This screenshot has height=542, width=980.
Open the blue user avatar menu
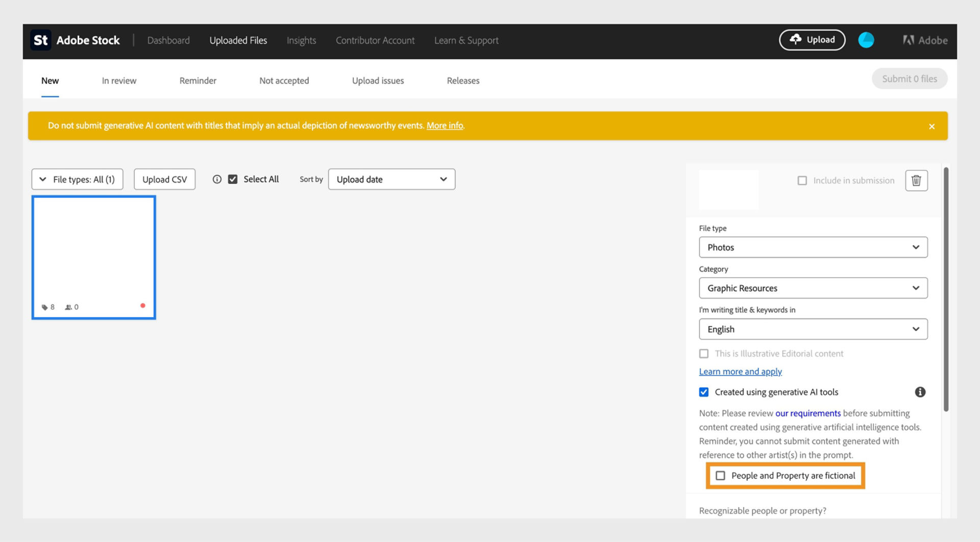pyautogui.click(x=866, y=40)
